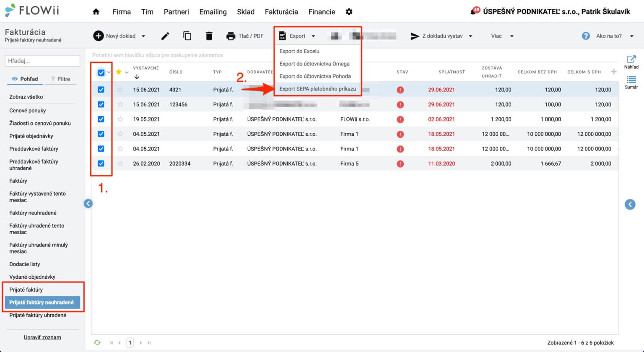Toggle the select-all header checkbox

point(101,72)
